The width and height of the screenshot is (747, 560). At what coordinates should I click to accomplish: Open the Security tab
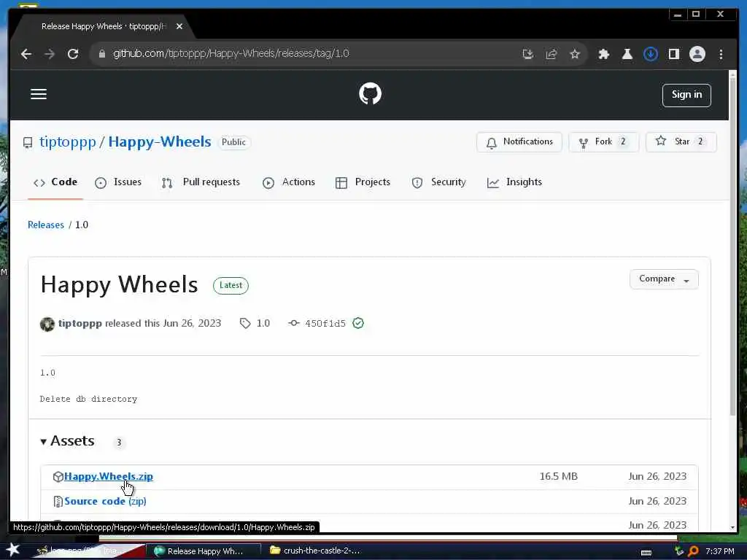(x=438, y=182)
